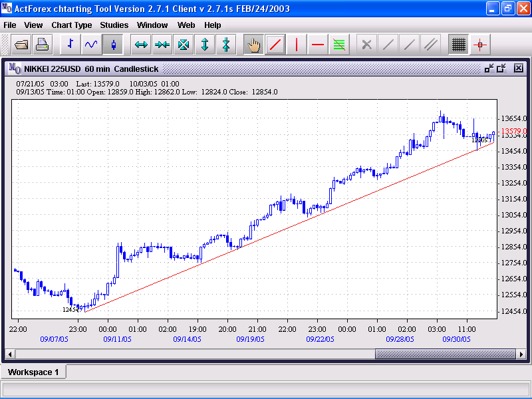Viewport: 532px width, 399px height.
Task: Toggle the candlestick chart style button
Action: [x=113, y=45]
